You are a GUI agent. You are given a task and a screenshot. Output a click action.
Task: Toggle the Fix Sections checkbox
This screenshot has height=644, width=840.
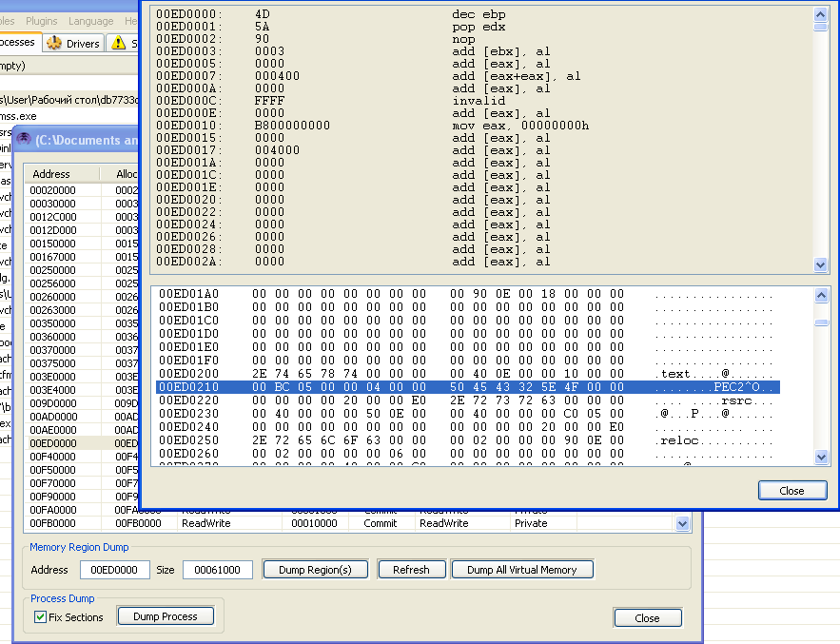coord(40,616)
